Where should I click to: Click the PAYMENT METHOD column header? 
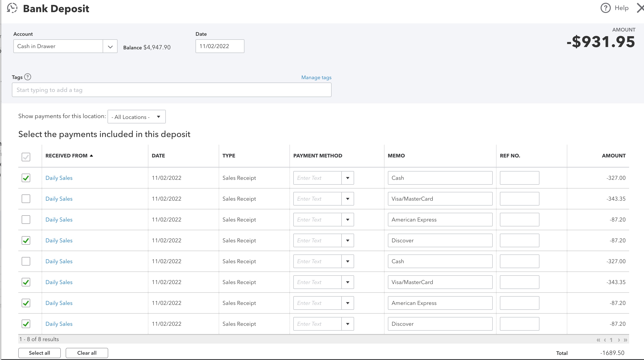pos(318,156)
